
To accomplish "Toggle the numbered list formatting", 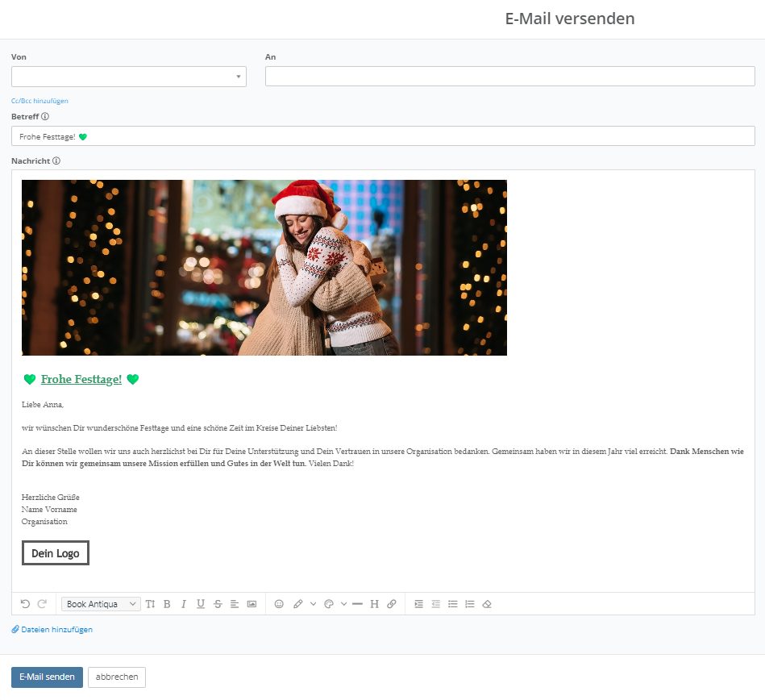I will point(468,603).
